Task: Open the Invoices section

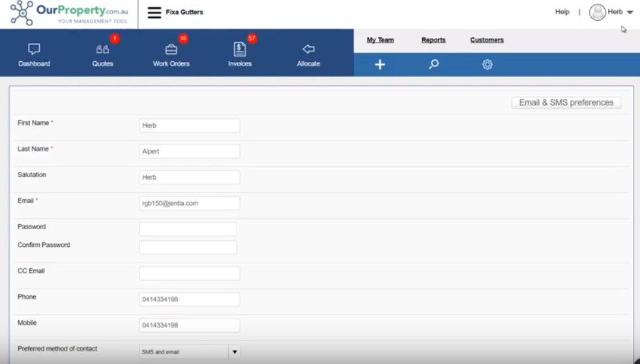Action: point(240,55)
